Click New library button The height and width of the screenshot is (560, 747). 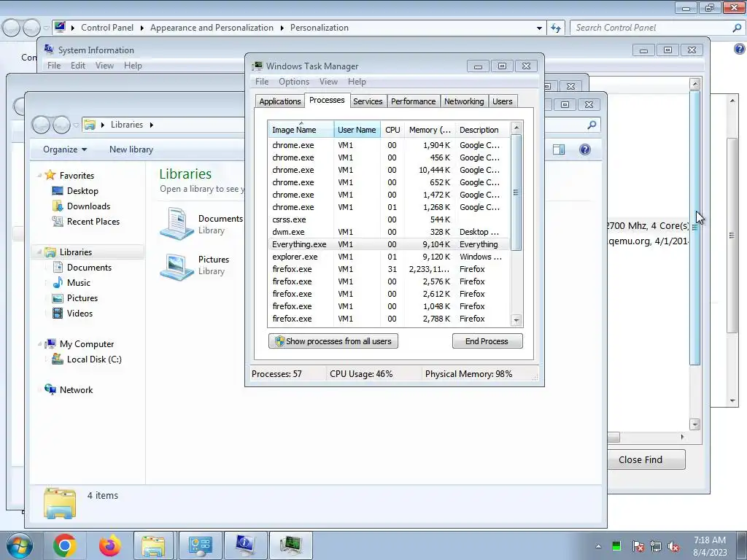pos(131,149)
